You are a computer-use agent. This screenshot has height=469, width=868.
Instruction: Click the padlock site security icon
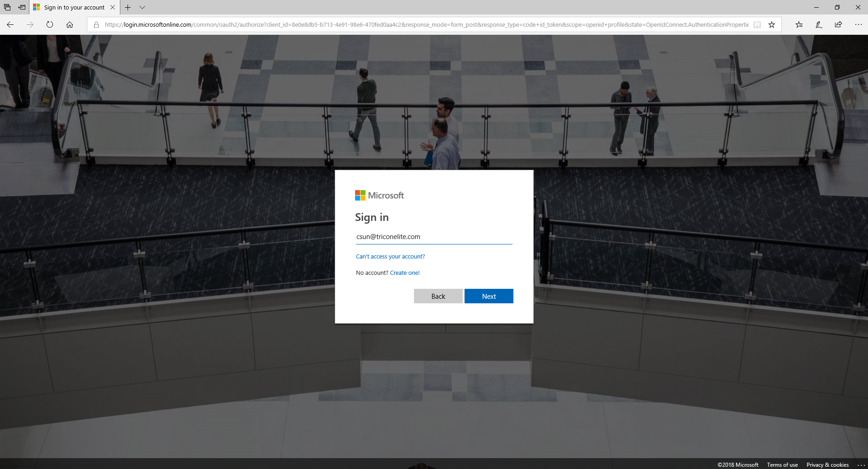click(96, 24)
